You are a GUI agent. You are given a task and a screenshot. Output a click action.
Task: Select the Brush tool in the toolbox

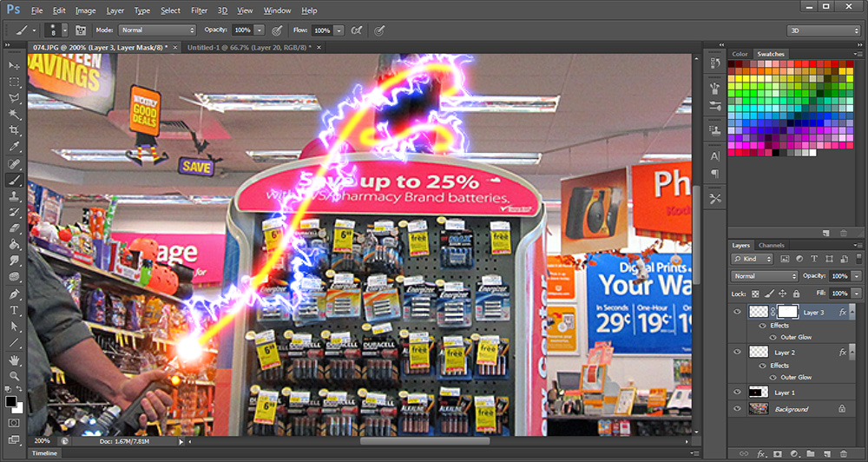point(14,180)
